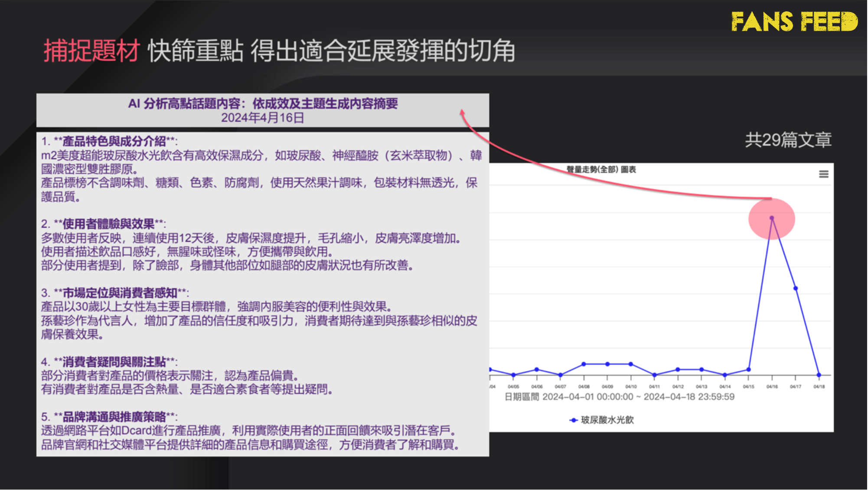Click the AI 分析高點話題內容 header
The width and height of the screenshot is (868, 490).
263,104
